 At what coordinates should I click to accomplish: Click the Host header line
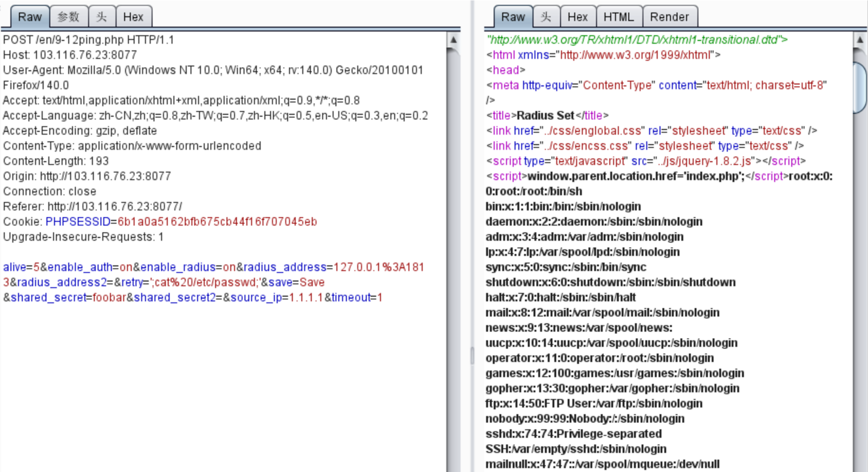coord(70,55)
